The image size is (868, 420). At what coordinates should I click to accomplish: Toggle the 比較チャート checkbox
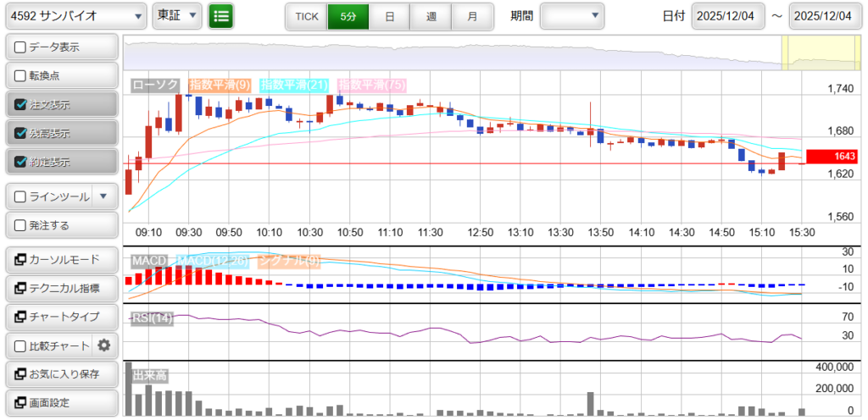coord(20,345)
